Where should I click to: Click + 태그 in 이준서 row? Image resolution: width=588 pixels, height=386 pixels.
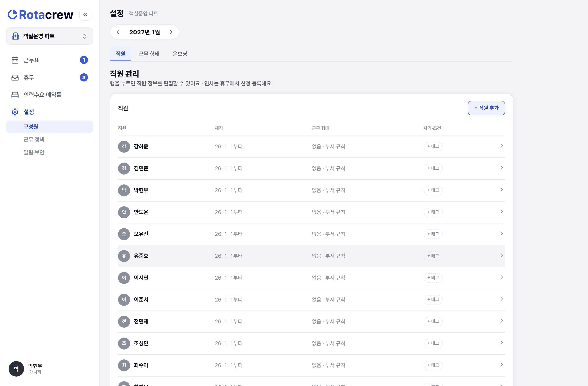tap(433, 299)
